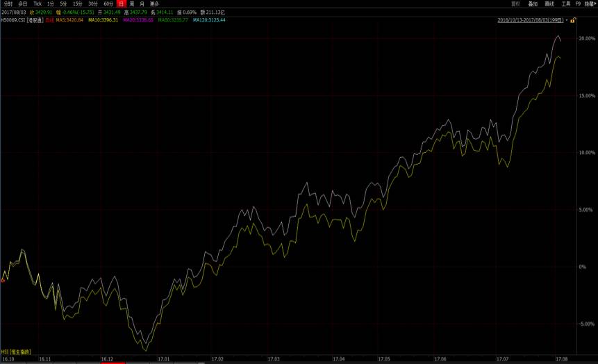Select the 15分 period tab
598x364 pixels.
click(x=77, y=3)
